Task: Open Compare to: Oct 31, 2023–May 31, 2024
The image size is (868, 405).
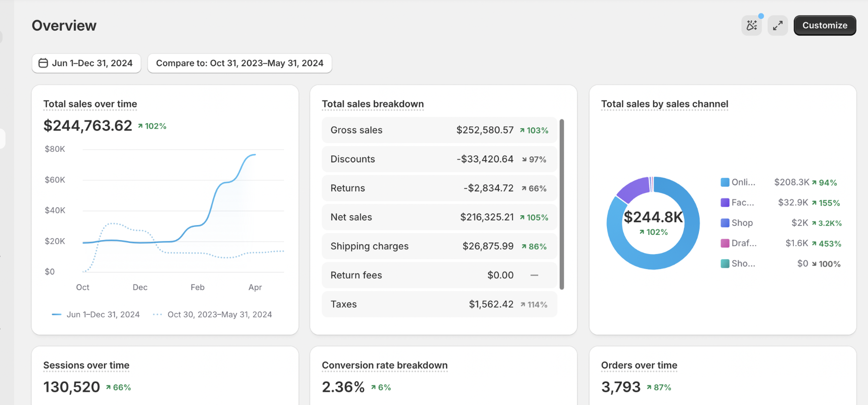Action: coord(240,63)
